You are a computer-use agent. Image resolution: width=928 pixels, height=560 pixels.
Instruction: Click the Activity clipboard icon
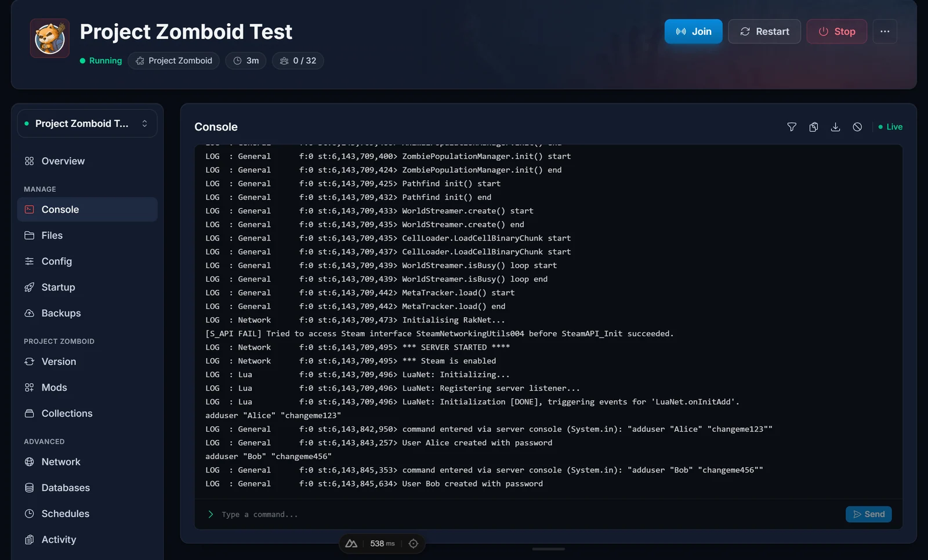pos(30,540)
